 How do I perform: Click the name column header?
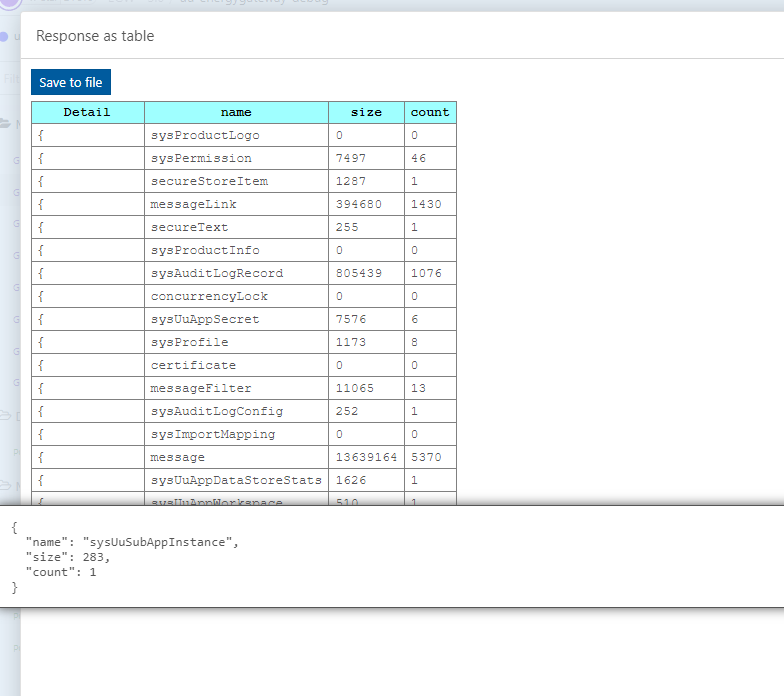tap(236, 112)
